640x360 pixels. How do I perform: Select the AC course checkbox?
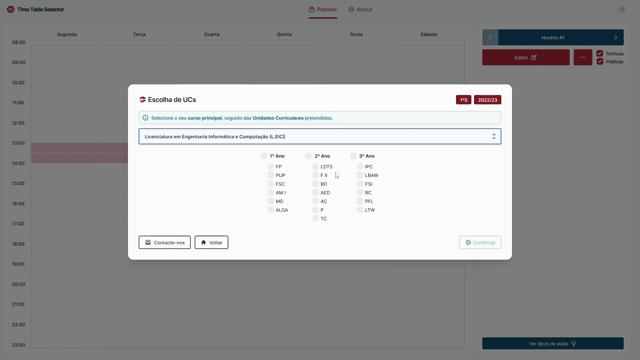click(315, 201)
